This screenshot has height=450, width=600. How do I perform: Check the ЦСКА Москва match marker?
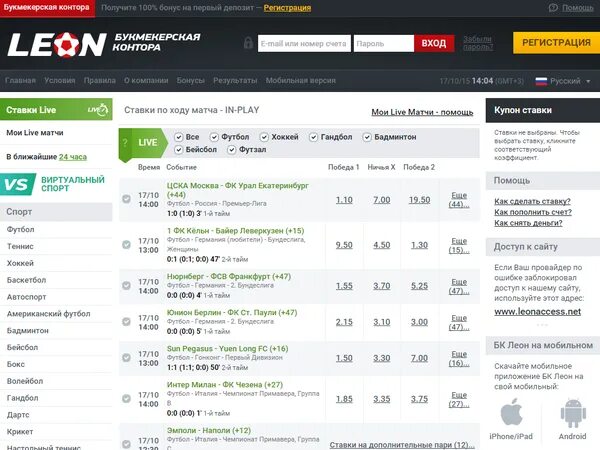126,199
